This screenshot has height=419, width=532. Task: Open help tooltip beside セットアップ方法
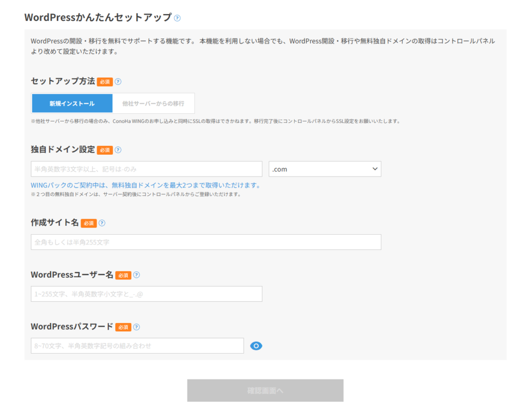point(118,82)
